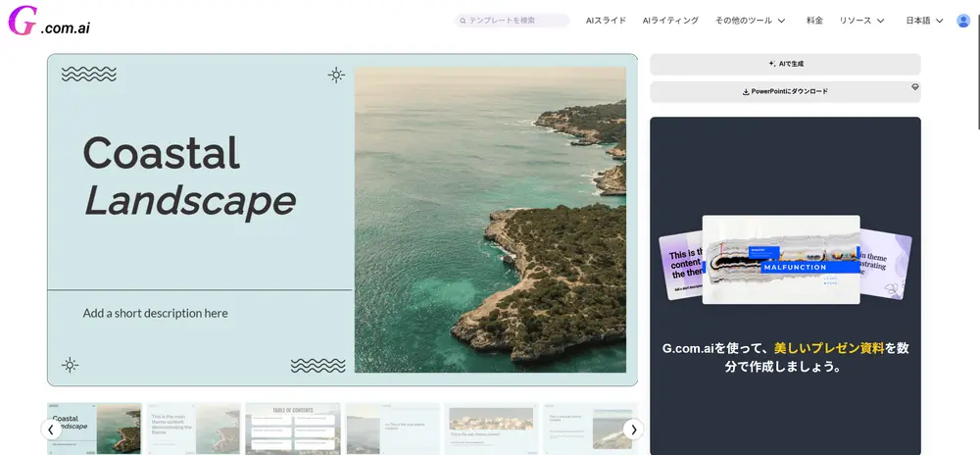Screen dimensions: 980x455
Task: Open the user account avatar
Action: (x=963, y=21)
